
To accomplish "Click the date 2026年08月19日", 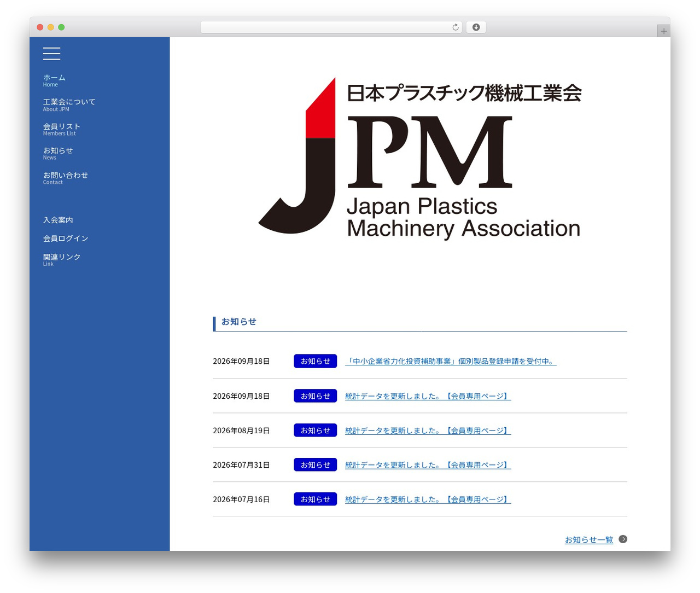I will pyautogui.click(x=241, y=431).
